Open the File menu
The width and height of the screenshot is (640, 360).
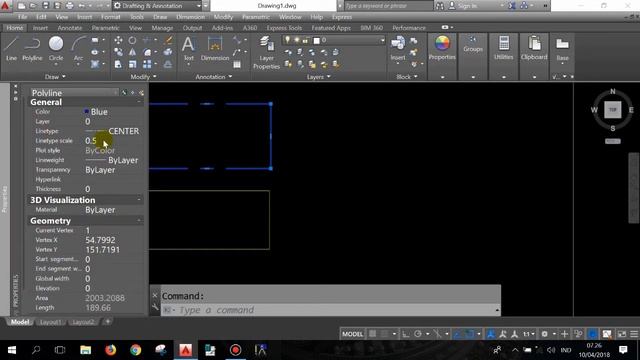(x=22, y=17)
